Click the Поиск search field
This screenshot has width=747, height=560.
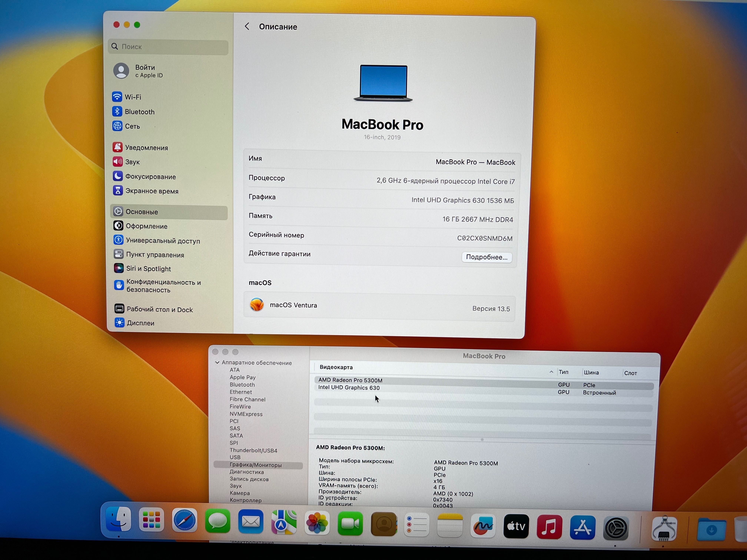[x=168, y=47]
